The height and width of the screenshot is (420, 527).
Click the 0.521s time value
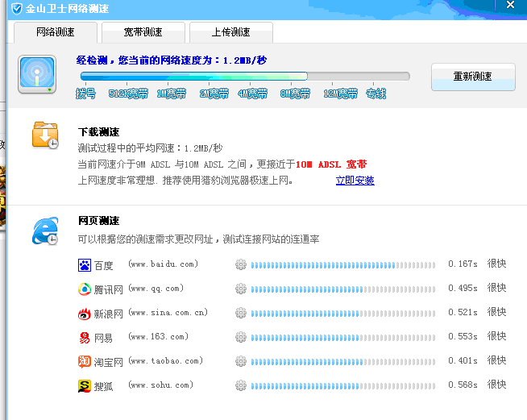[463, 313]
